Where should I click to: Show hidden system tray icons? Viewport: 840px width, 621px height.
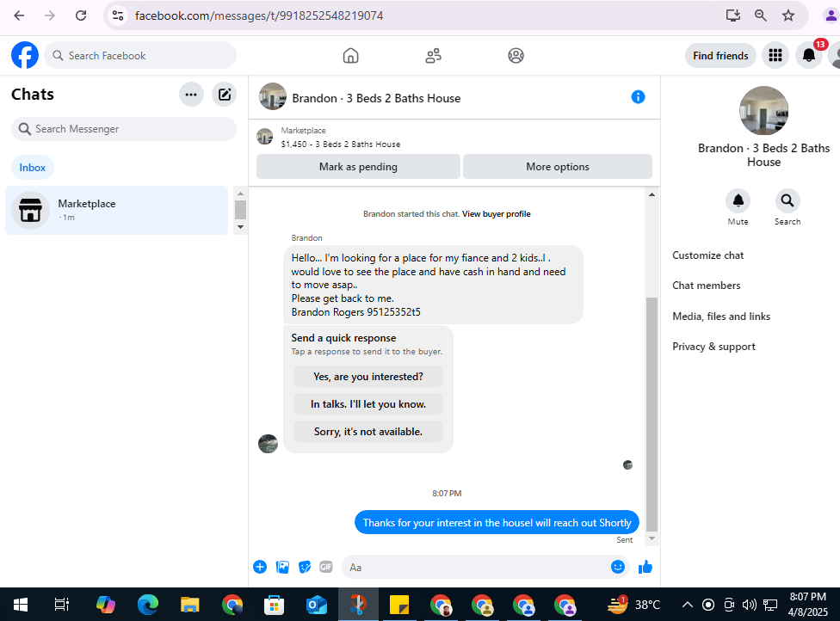(x=687, y=605)
